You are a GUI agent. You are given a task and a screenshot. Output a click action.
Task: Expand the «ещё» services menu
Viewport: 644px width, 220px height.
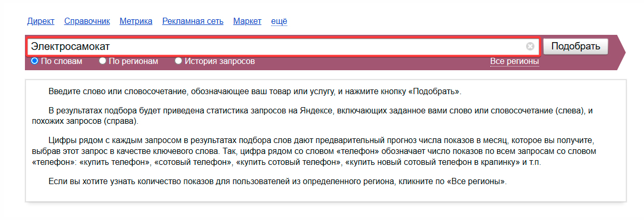click(x=279, y=21)
